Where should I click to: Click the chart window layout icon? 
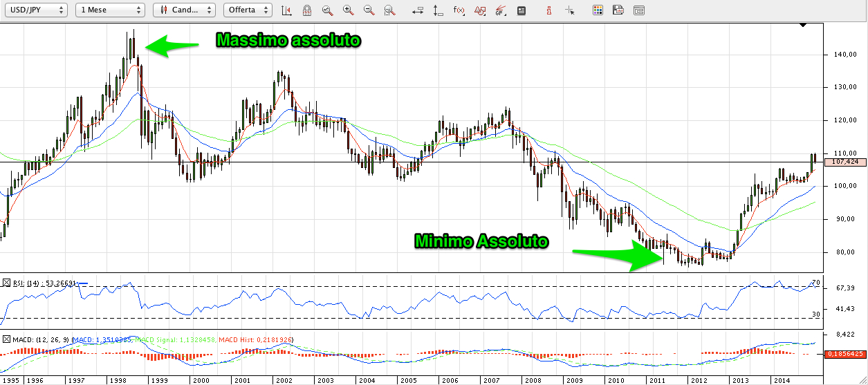[639, 10]
